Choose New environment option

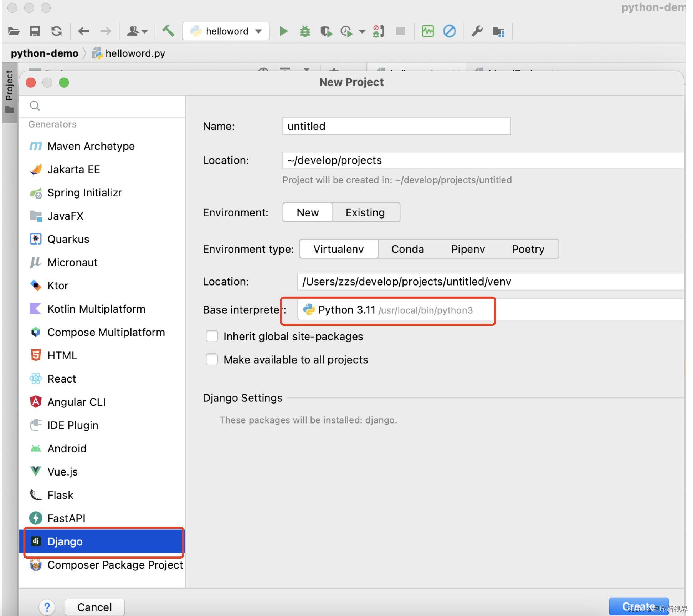point(308,212)
